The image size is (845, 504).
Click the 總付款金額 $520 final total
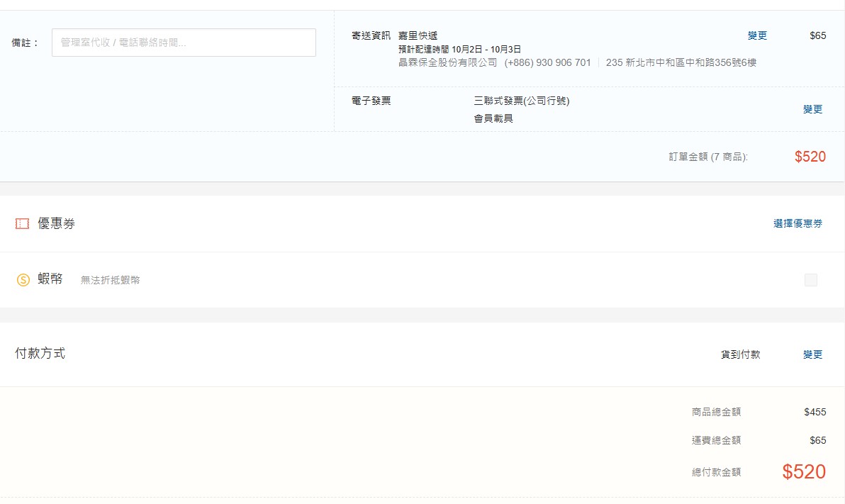804,472
